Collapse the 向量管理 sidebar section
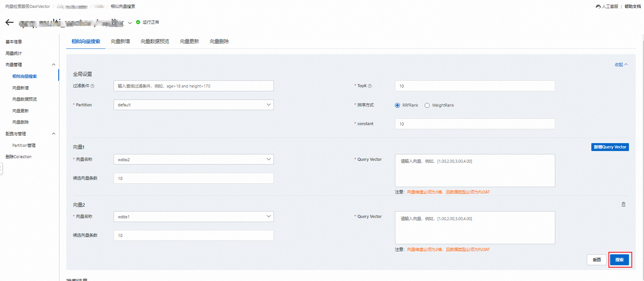This screenshot has width=644, height=281. 53,65
